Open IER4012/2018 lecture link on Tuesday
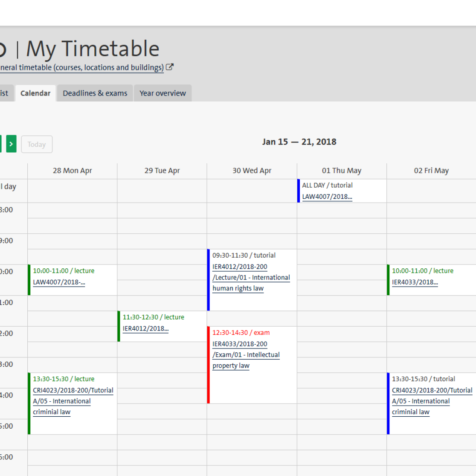The width and height of the screenshot is (476, 476). click(x=145, y=328)
